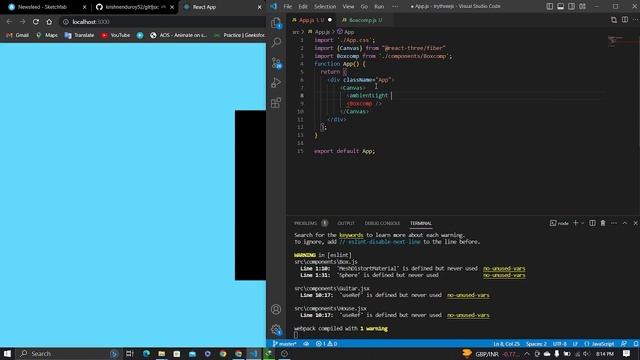Screen dimensions: 640x360
Task: Open the no-unused-vars link under House.jsx
Action: pyautogui.click(x=468, y=315)
